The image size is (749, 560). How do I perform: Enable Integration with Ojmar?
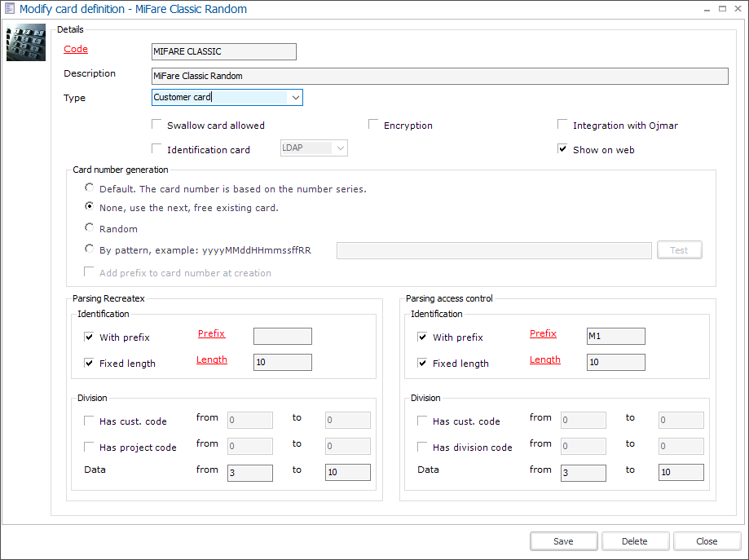click(x=562, y=124)
